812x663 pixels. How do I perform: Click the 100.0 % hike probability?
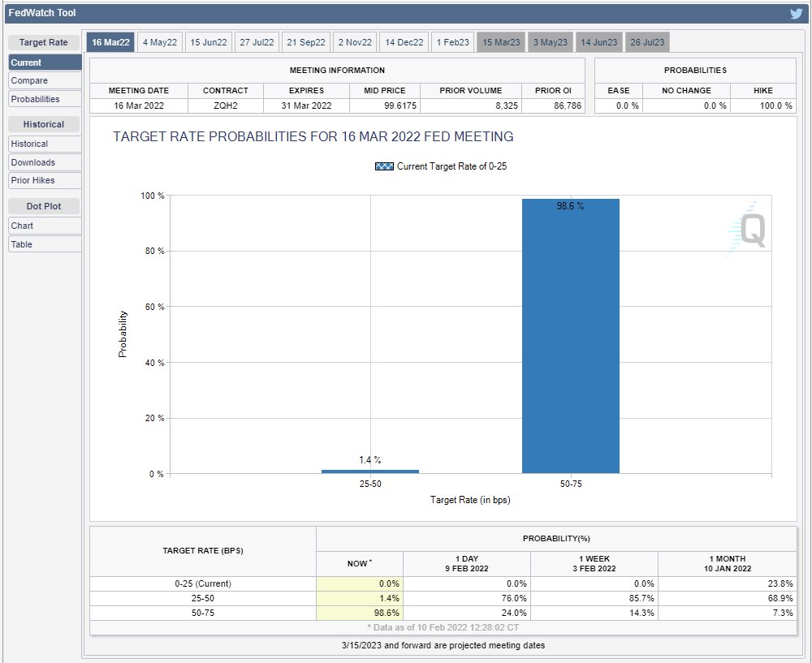coord(762,105)
